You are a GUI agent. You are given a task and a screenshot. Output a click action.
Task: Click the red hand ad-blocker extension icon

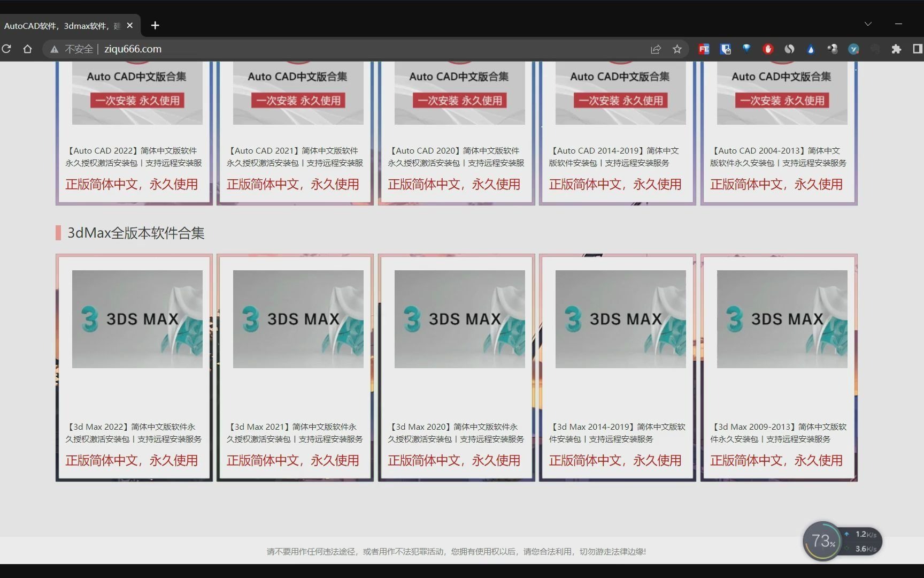[x=768, y=49]
